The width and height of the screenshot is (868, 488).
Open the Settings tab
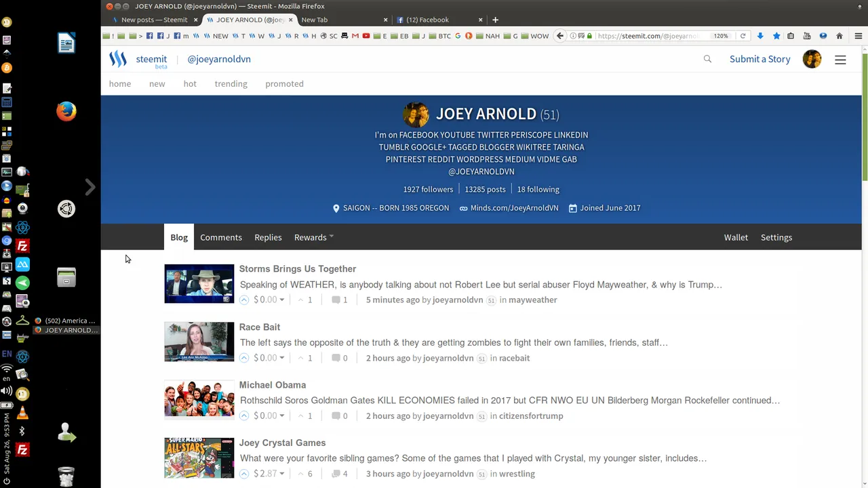point(776,237)
